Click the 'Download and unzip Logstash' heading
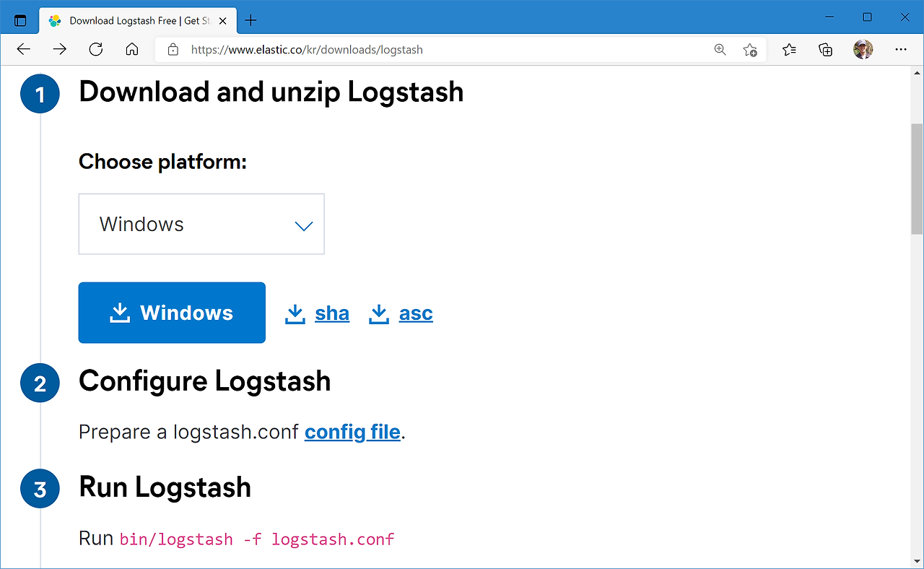924x569 pixels. pyautogui.click(x=271, y=92)
